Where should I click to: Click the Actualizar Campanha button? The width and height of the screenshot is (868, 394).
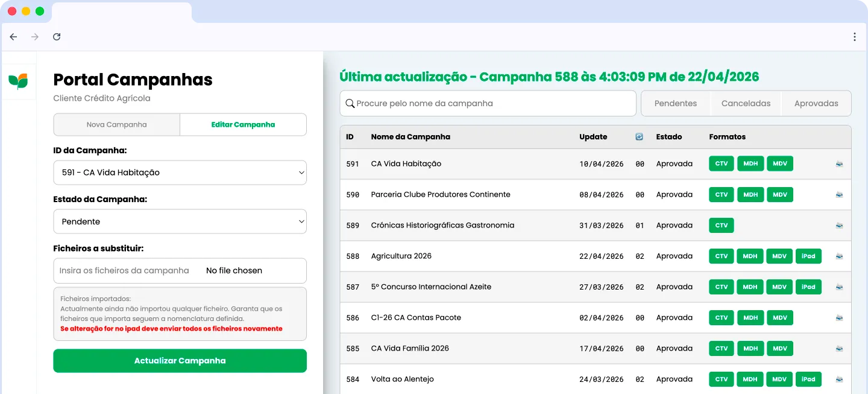[180, 361]
